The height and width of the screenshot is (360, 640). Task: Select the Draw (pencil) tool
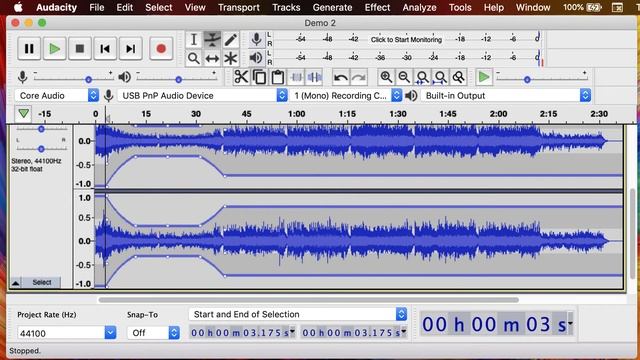(x=231, y=40)
